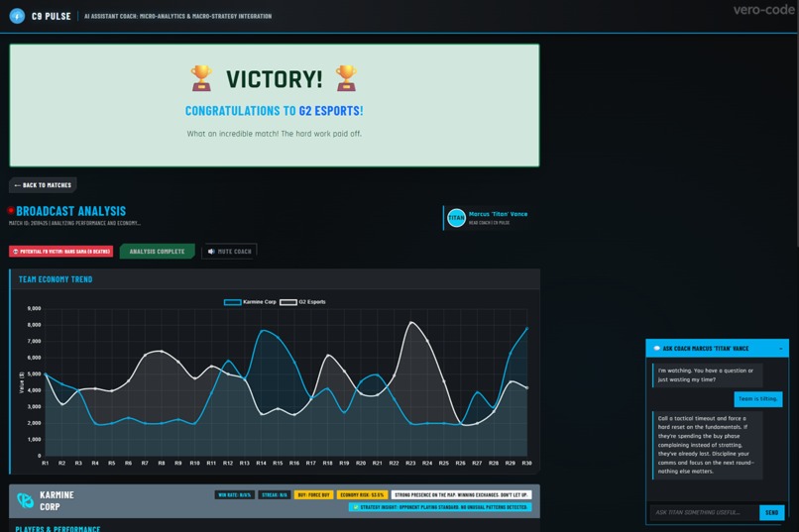Click the Match ID subtitle text

(75, 223)
